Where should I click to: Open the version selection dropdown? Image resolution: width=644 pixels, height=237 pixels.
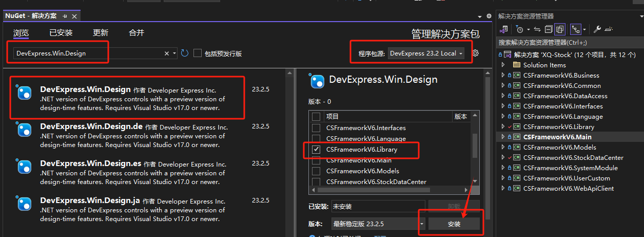pos(378,224)
